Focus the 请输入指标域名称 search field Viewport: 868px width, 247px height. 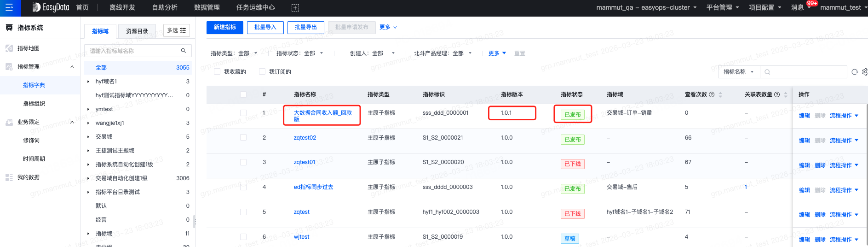click(x=133, y=51)
